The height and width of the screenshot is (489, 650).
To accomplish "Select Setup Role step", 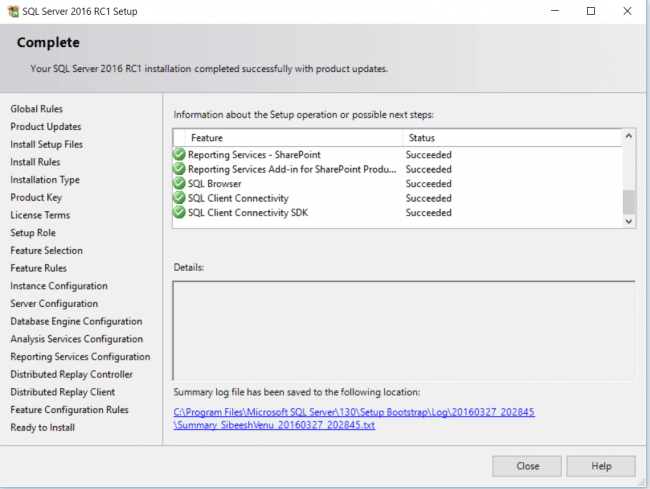I will [x=33, y=233].
